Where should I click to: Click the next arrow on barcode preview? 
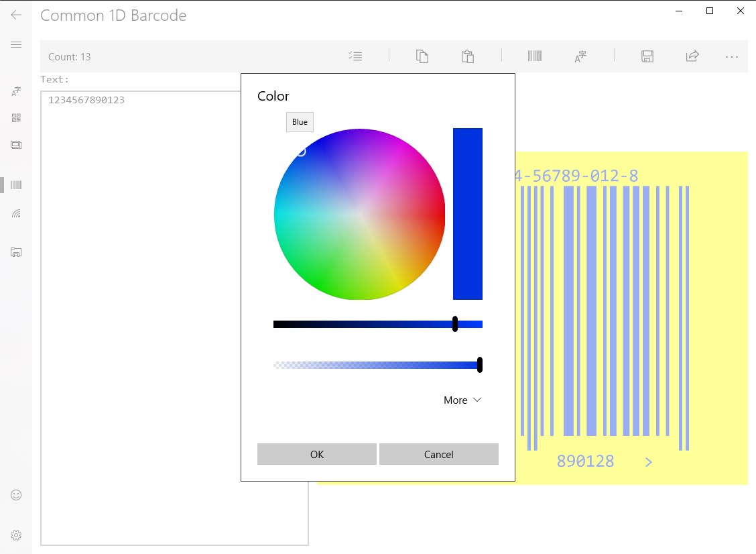(x=649, y=462)
